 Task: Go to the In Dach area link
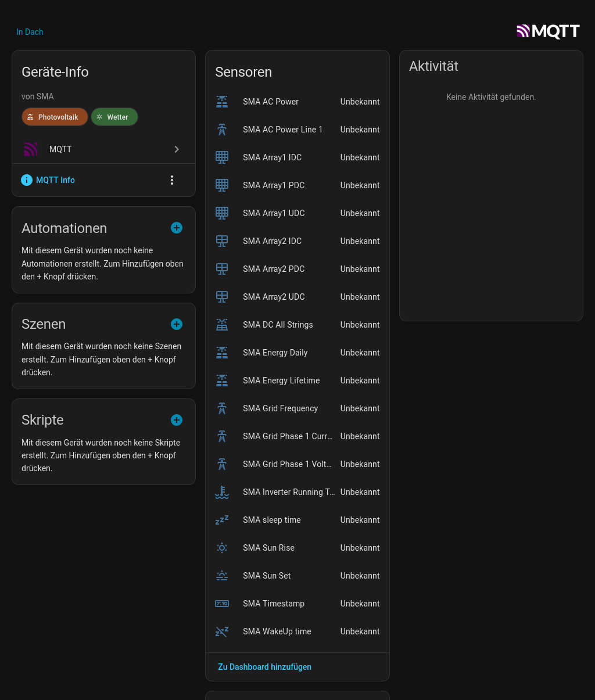pos(30,32)
